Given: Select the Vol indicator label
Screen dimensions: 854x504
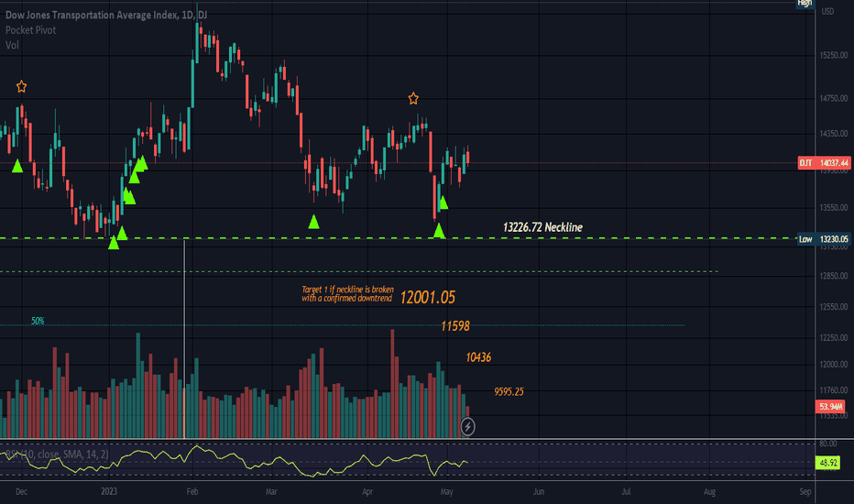Looking at the screenshot, I should pyautogui.click(x=12, y=45).
